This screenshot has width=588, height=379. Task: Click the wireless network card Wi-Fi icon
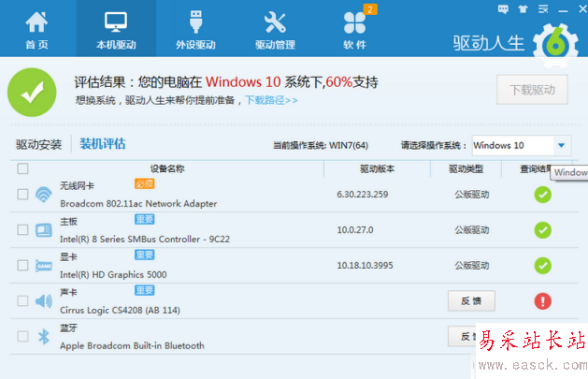(x=44, y=195)
